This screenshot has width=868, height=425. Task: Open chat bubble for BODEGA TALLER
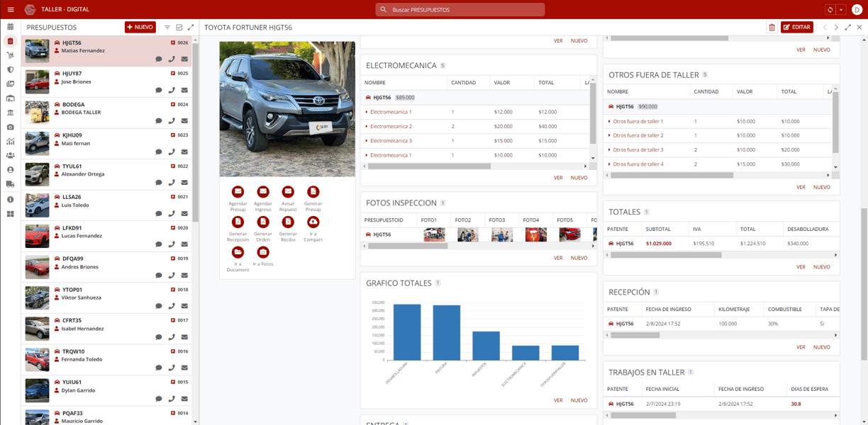(x=159, y=121)
